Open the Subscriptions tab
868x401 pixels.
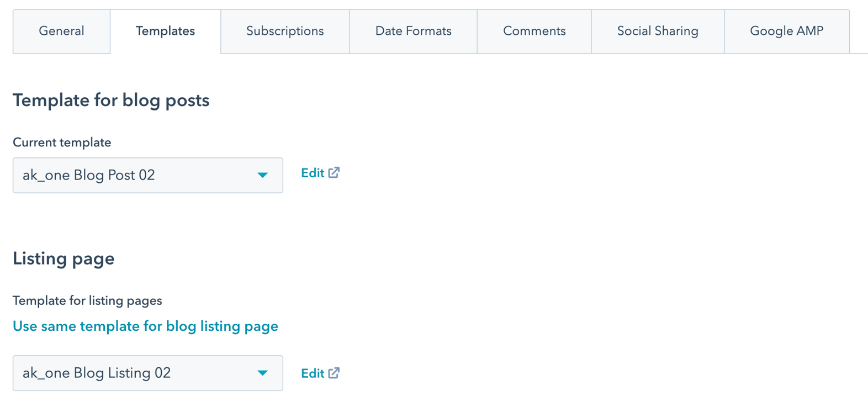[285, 31]
